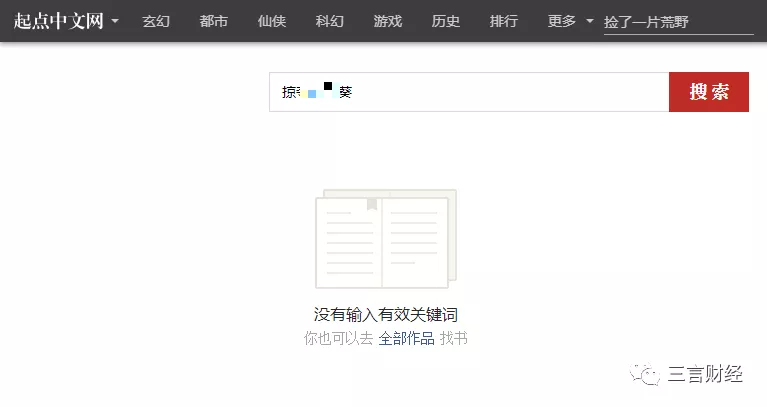Open the 游戏 category
Image resolution: width=767 pixels, height=407 pixels.
[x=387, y=21]
